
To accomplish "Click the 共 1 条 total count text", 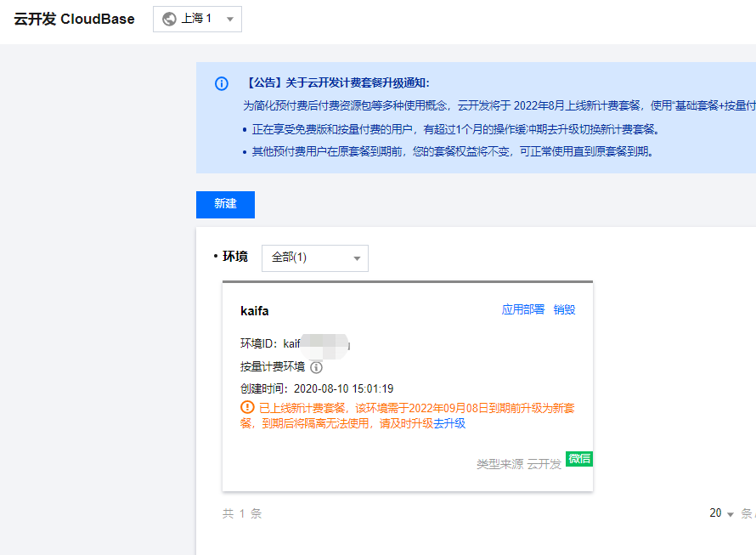I will (x=241, y=513).
